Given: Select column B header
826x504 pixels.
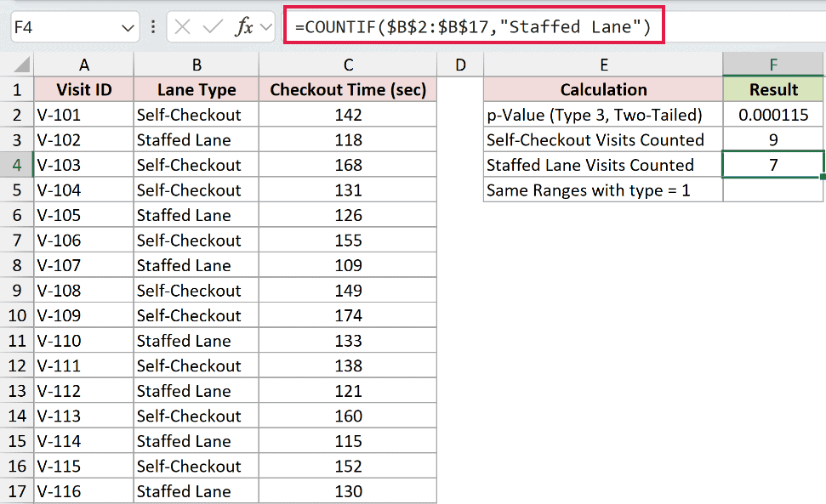Looking at the screenshot, I should 197,65.
